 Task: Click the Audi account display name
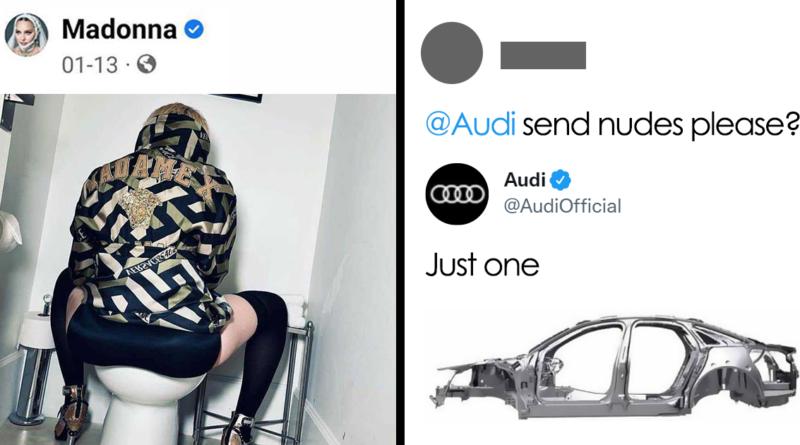pos(524,180)
